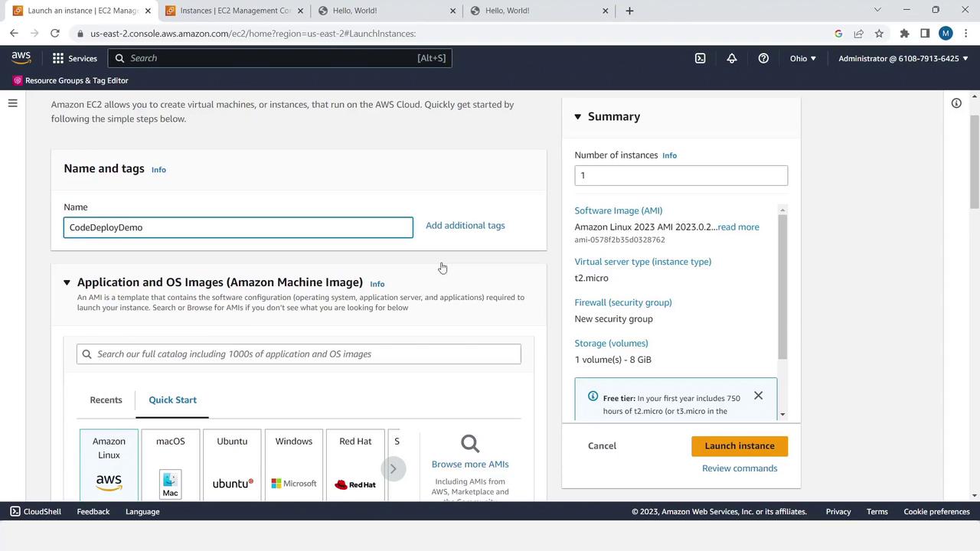This screenshot has height=551, width=980.
Task: Open the Privacy footer link
Action: (x=838, y=511)
